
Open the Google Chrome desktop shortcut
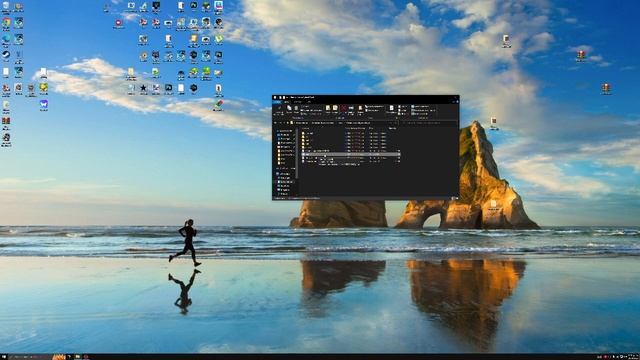coord(6,22)
